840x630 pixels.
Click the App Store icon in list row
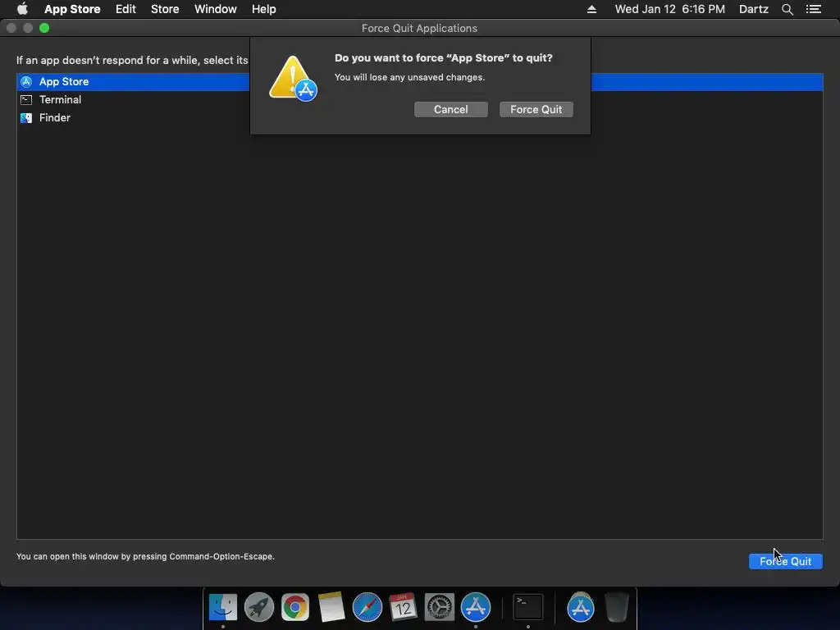point(26,81)
